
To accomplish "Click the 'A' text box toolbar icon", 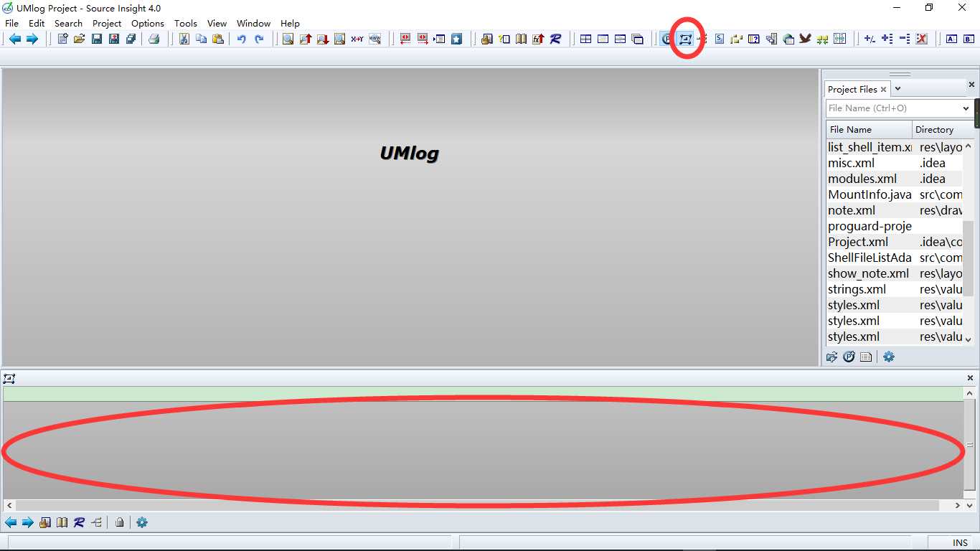I will click(x=951, y=39).
